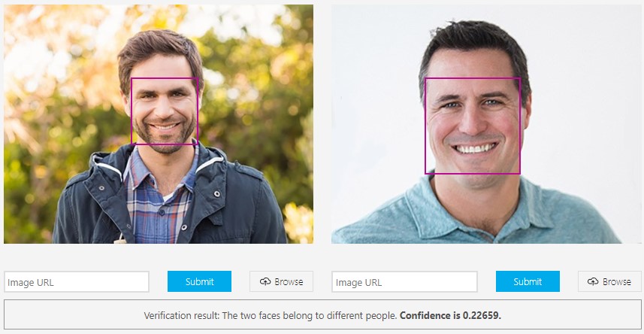
Task: Submit the right image URL
Action: coord(528,281)
